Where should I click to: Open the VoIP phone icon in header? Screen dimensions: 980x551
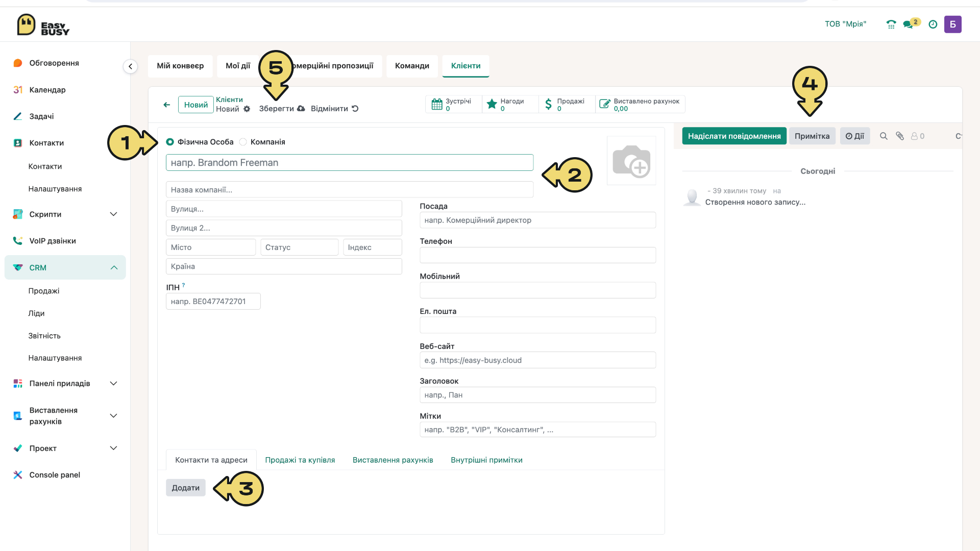tap(891, 24)
